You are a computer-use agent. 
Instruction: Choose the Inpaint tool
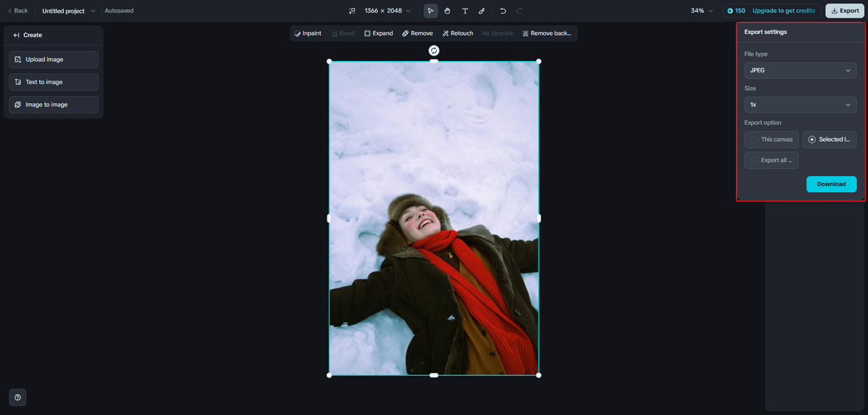[x=308, y=33]
